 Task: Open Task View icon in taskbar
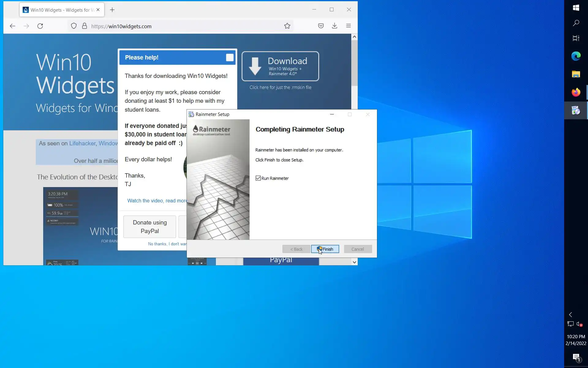click(x=576, y=38)
